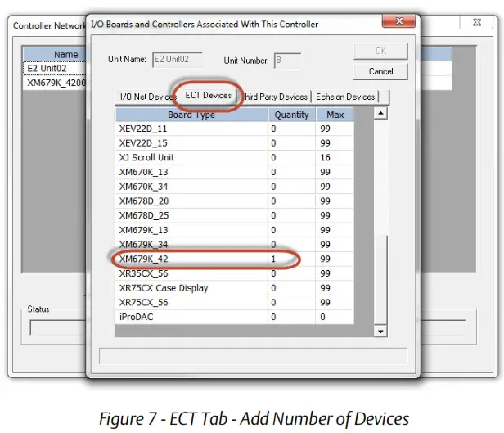Click the Unit Name input field
The width and height of the screenshot is (504, 433).
click(x=178, y=60)
